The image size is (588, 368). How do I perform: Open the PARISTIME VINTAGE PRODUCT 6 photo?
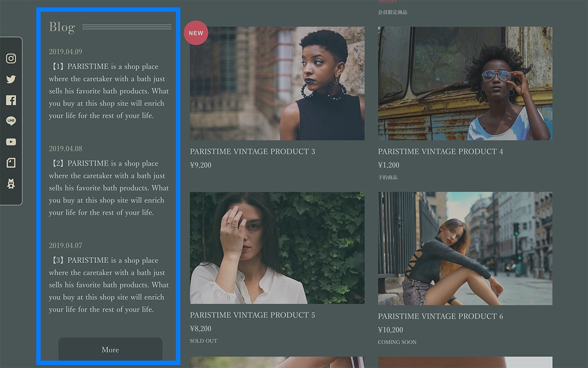tap(465, 248)
